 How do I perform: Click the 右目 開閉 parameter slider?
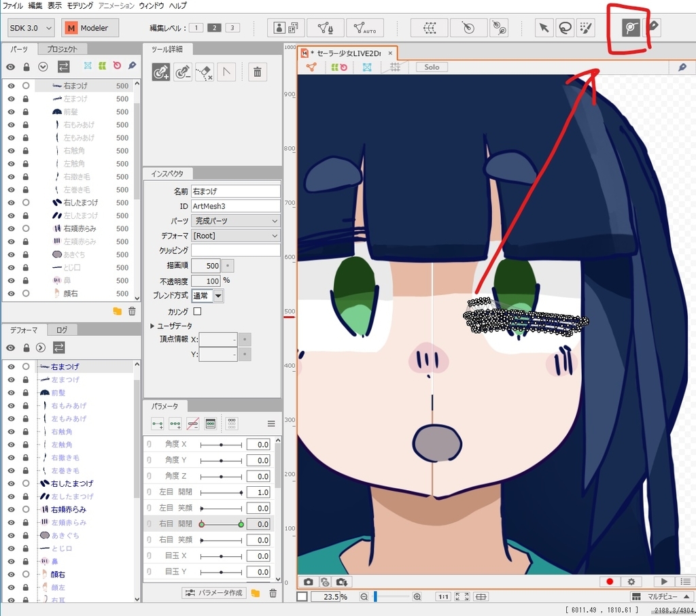click(x=221, y=524)
